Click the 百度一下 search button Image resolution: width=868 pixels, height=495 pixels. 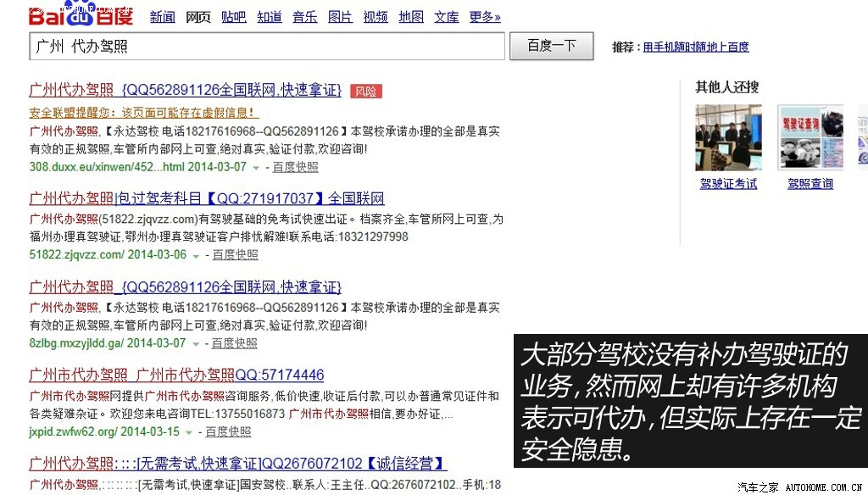point(551,46)
